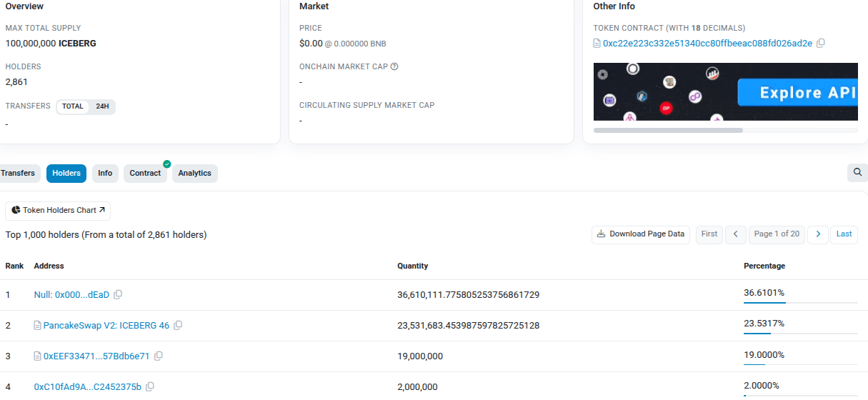Open the Analytics tab
Viewport: 868px width, 400px height.
click(x=195, y=173)
